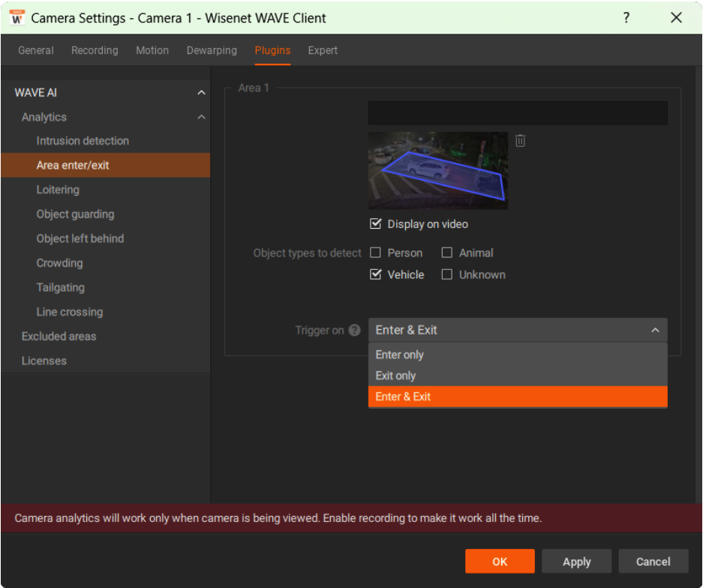The width and height of the screenshot is (703, 588).
Task: Close the Camera Settings dialog
Action: pos(676,18)
